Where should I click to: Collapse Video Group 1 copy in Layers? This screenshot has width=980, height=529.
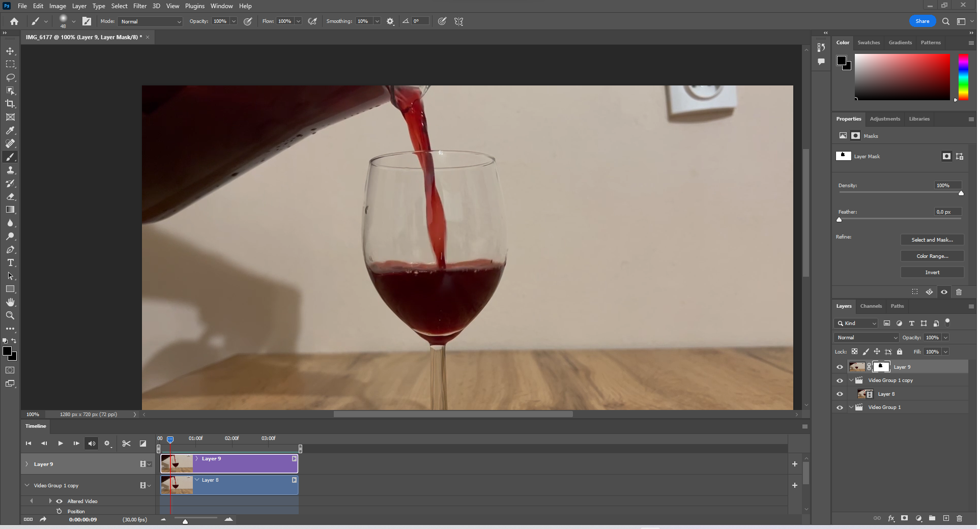pos(851,380)
